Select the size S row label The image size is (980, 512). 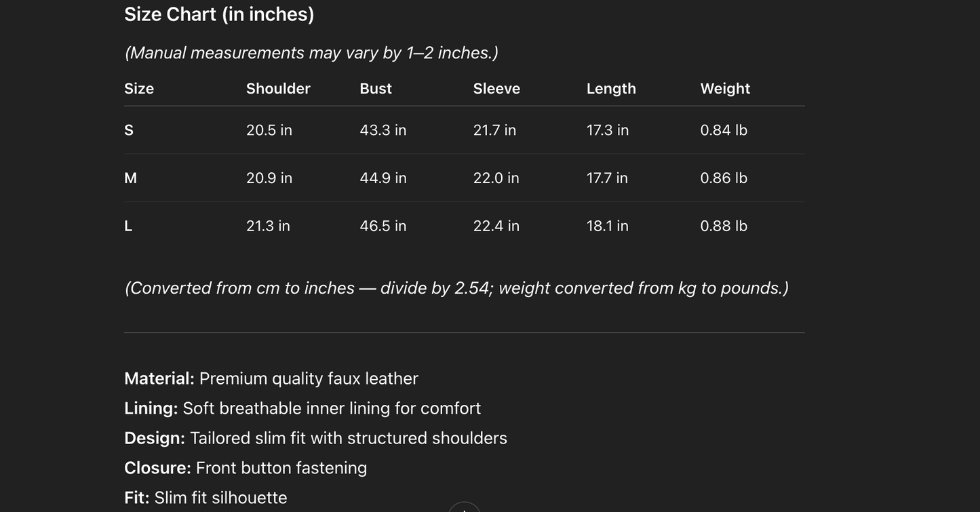(x=129, y=130)
